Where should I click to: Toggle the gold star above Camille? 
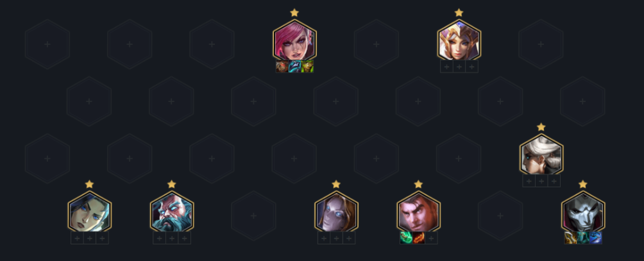[541, 127]
